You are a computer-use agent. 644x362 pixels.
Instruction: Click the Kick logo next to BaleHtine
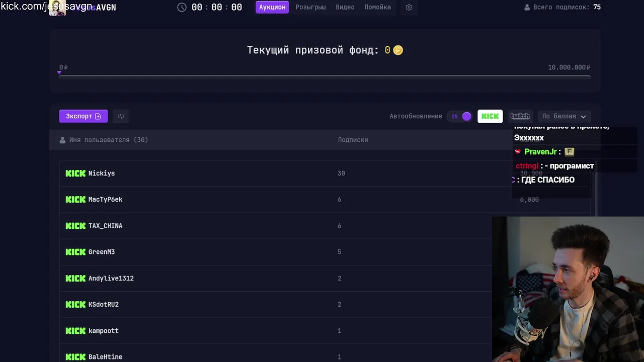tap(75, 357)
